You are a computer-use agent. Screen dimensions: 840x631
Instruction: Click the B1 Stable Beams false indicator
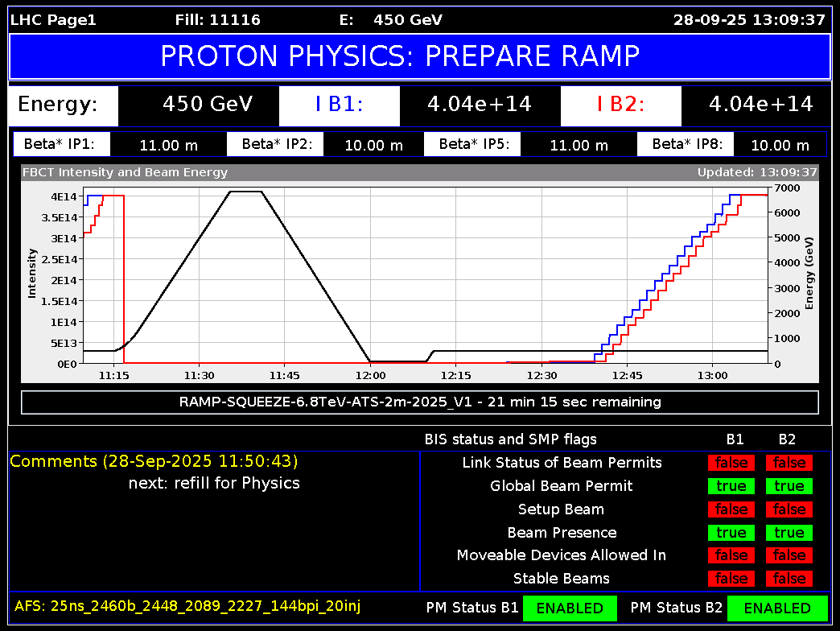(x=731, y=579)
